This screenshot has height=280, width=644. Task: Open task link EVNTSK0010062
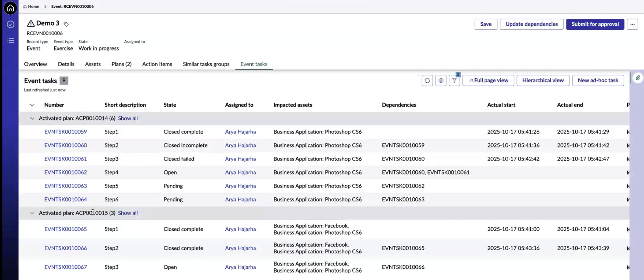click(66, 172)
